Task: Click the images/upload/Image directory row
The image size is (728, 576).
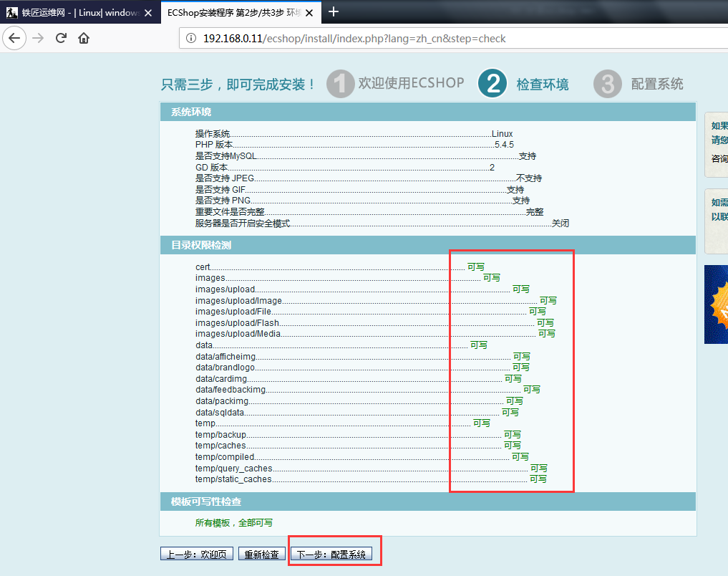Action: pyautogui.click(x=376, y=301)
